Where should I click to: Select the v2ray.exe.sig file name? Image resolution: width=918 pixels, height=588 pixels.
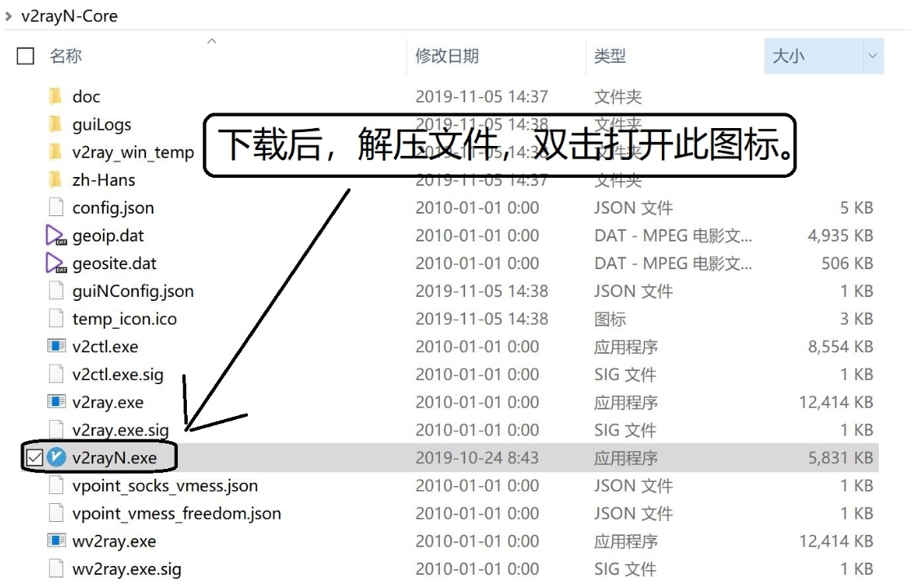[x=121, y=430]
